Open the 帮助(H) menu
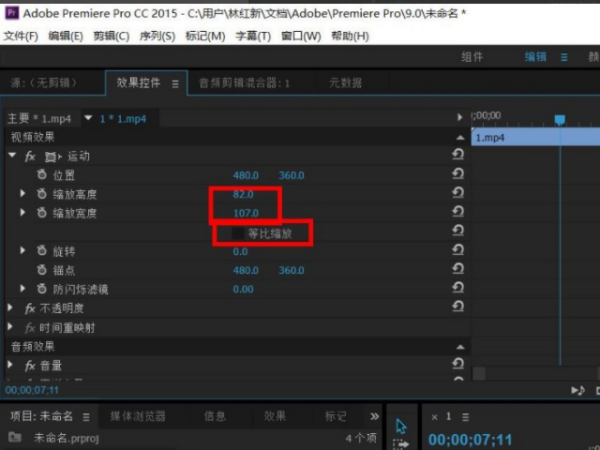 tap(350, 36)
